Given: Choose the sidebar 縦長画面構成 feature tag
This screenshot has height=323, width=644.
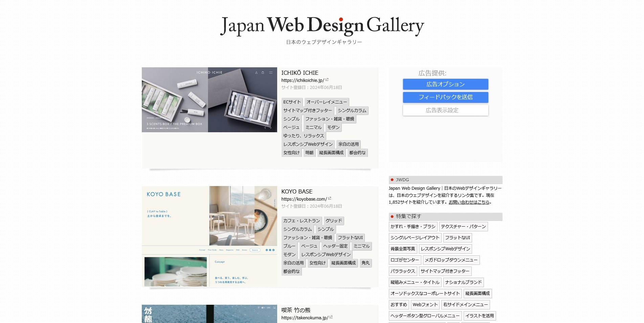Looking at the screenshot, I should coord(478,294).
